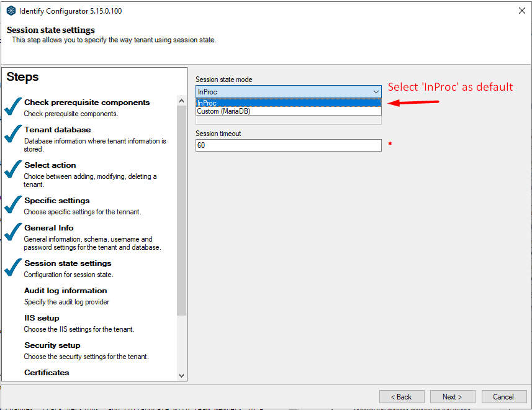The height and width of the screenshot is (410, 532).
Task: Select the Tenant database step title
Action: [57, 130]
